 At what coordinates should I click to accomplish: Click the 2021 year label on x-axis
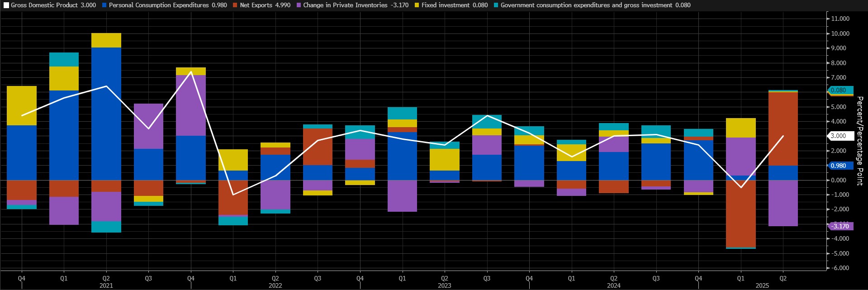106,285
